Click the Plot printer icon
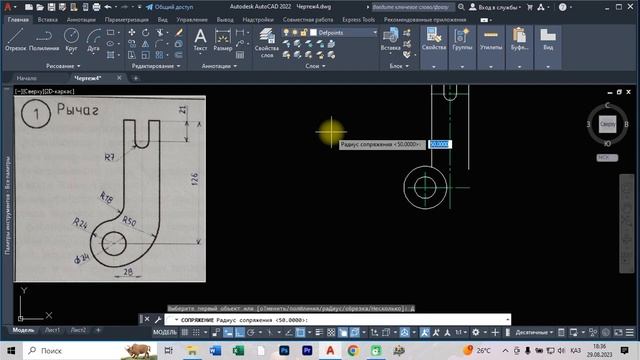The image size is (640, 360). (x=96, y=7)
